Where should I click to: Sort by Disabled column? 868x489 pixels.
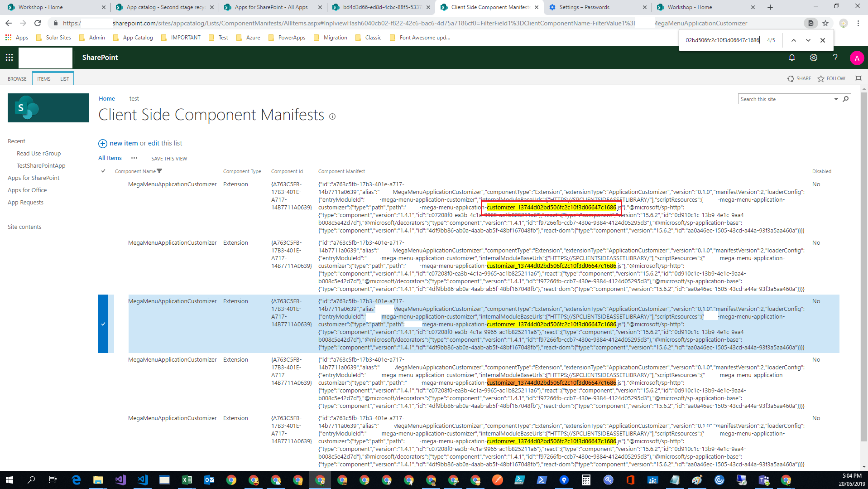pos(821,171)
